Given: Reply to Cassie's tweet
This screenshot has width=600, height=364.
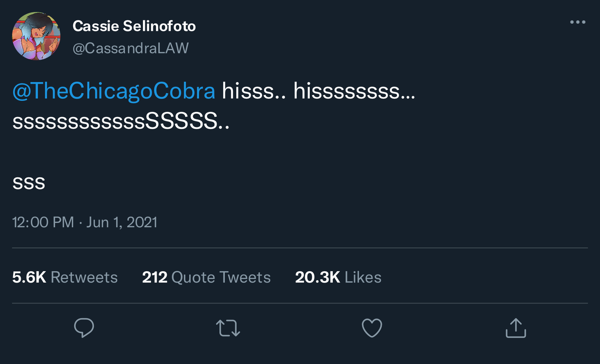Looking at the screenshot, I should click(x=84, y=328).
